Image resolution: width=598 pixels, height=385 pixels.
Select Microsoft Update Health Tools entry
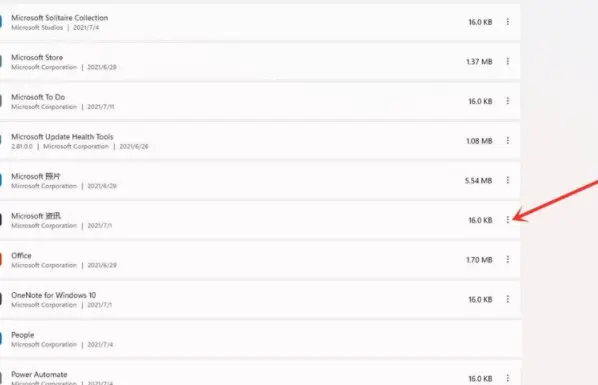260,141
